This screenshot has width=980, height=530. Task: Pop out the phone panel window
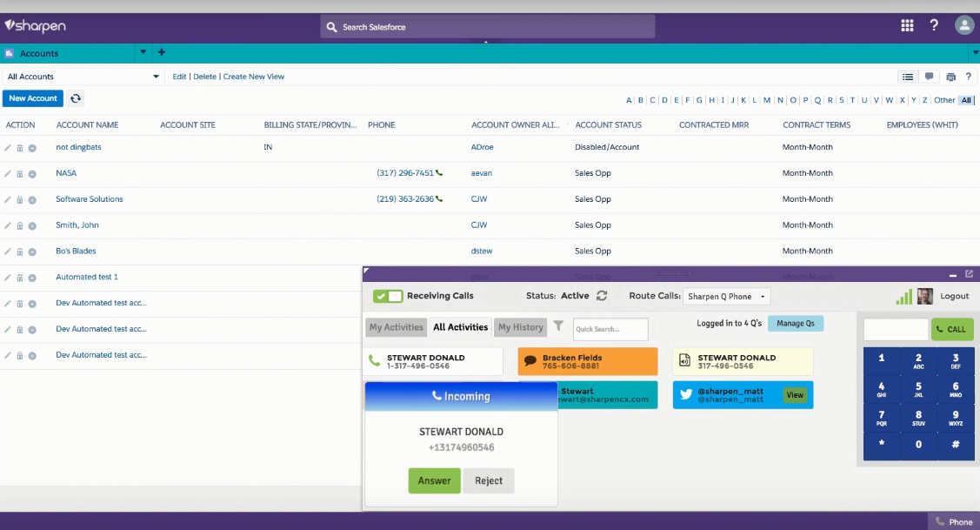point(969,274)
